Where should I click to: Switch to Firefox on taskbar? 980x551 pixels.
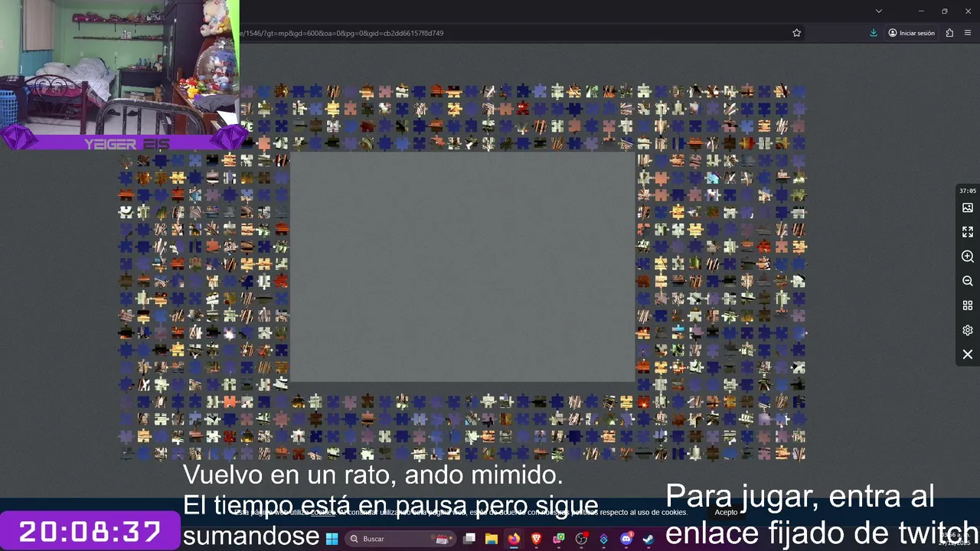(x=514, y=539)
